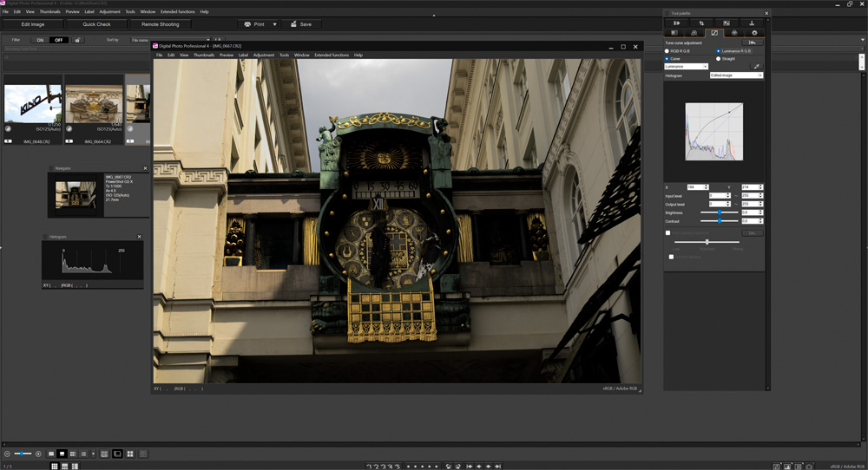
Task: Open the Thumbnails menu in main window
Action: pyautogui.click(x=49, y=11)
